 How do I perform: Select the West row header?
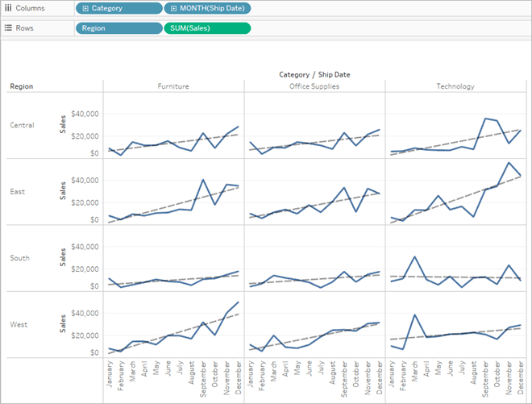pos(19,324)
